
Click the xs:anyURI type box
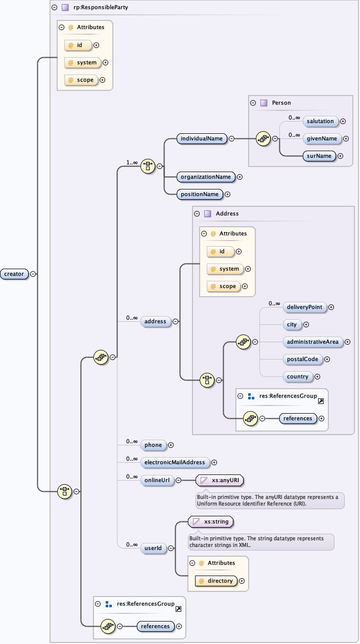pyautogui.click(x=220, y=480)
